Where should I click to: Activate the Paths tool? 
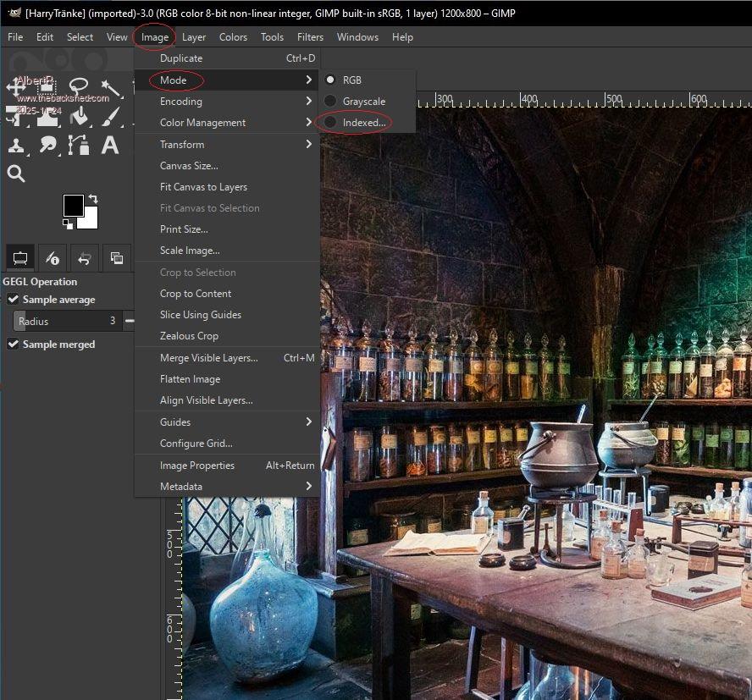pos(79,145)
